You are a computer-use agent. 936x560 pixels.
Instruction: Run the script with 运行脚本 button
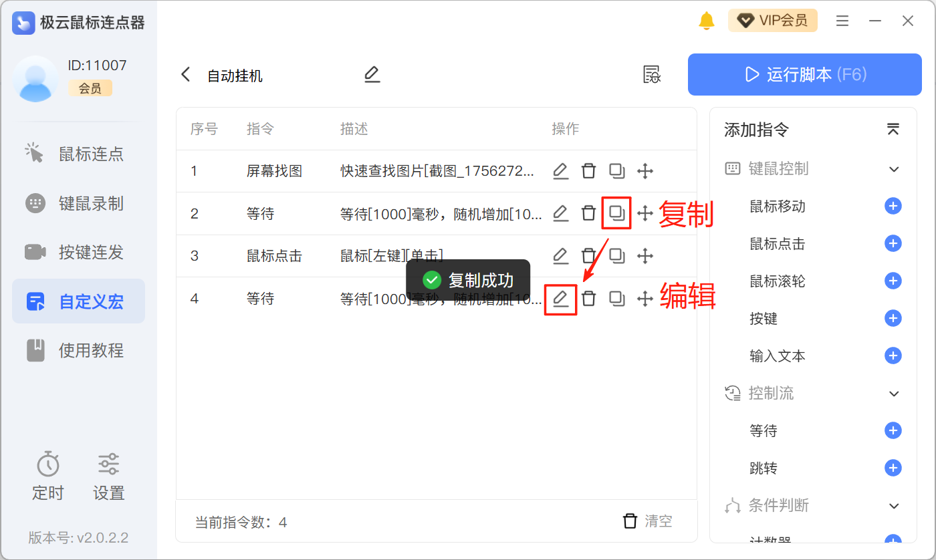tap(805, 74)
